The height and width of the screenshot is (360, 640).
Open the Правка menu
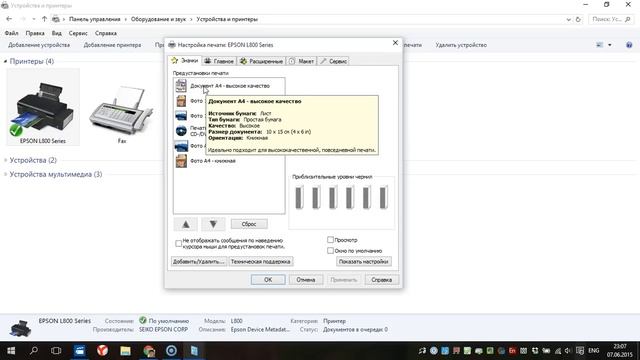coord(35,33)
